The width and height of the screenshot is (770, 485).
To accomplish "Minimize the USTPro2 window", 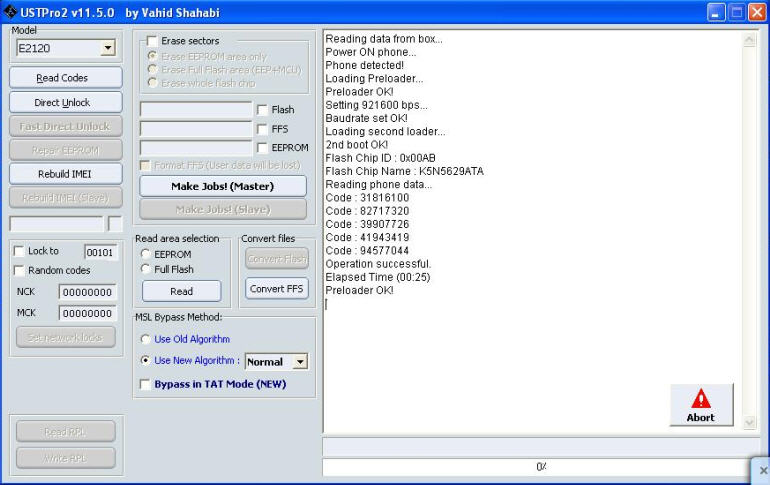I will click(716, 12).
